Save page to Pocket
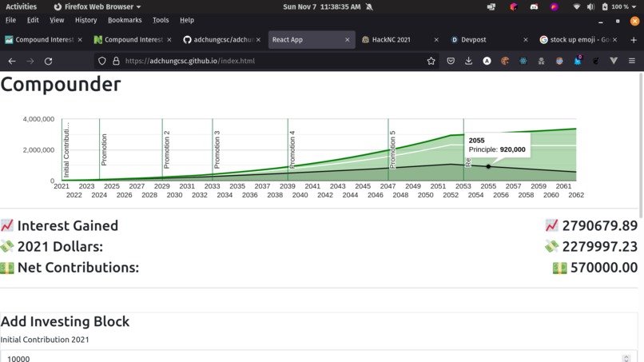The height and width of the screenshot is (362, 644). click(x=451, y=62)
